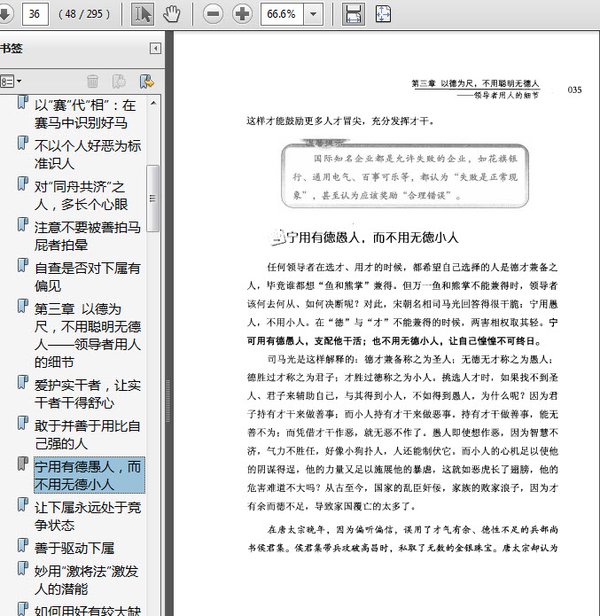This screenshot has height=616, width=600.
Task: Click page number 035 in the header
Action: point(574,90)
